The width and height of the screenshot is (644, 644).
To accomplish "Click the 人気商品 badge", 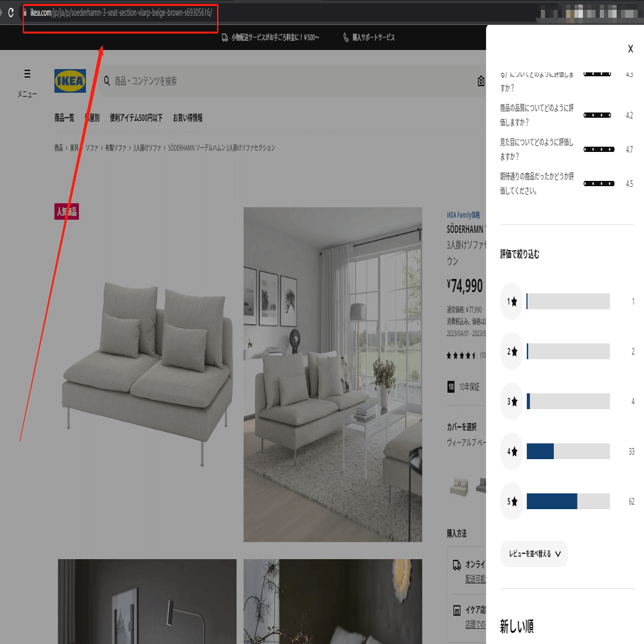I will (x=66, y=212).
